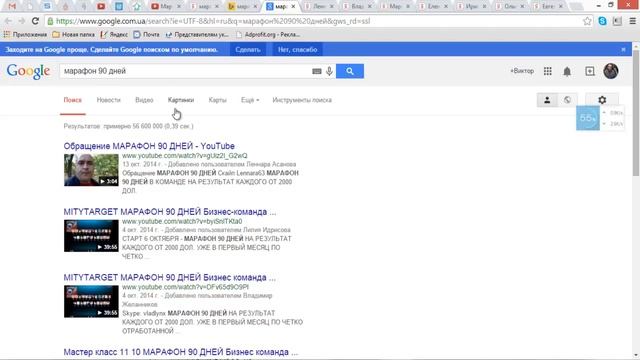Click the Google logo
Screen dimensions: 640x360
[x=28, y=71]
